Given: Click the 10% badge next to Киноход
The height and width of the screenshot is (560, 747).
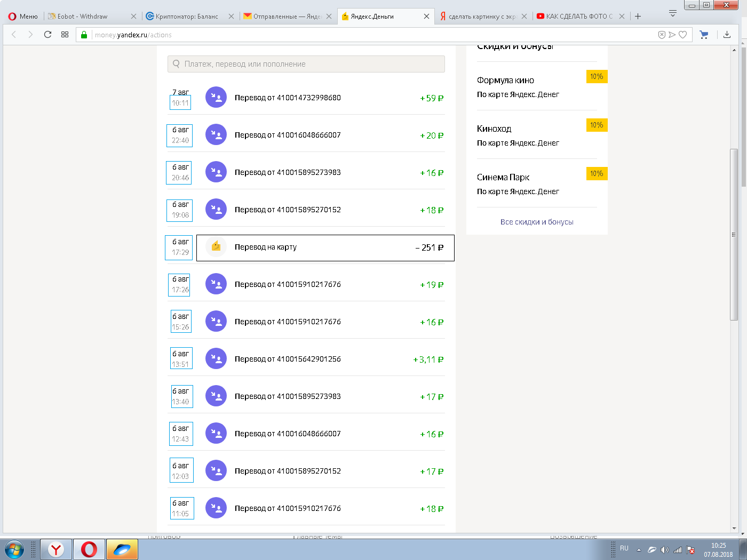Looking at the screenshot, I should (x=597, y=125).
